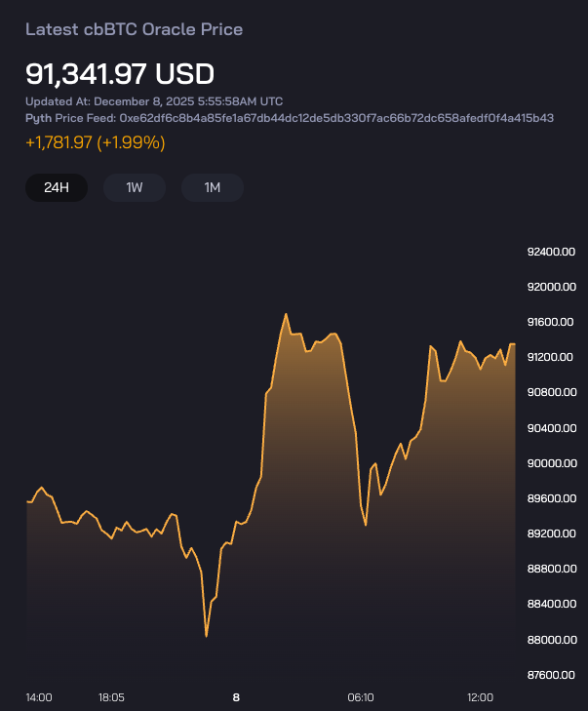The width and height of the screenshot is (588, 711).
Task: Click the 88000.00 y-axis label
Action: click(x=552, y=640)
